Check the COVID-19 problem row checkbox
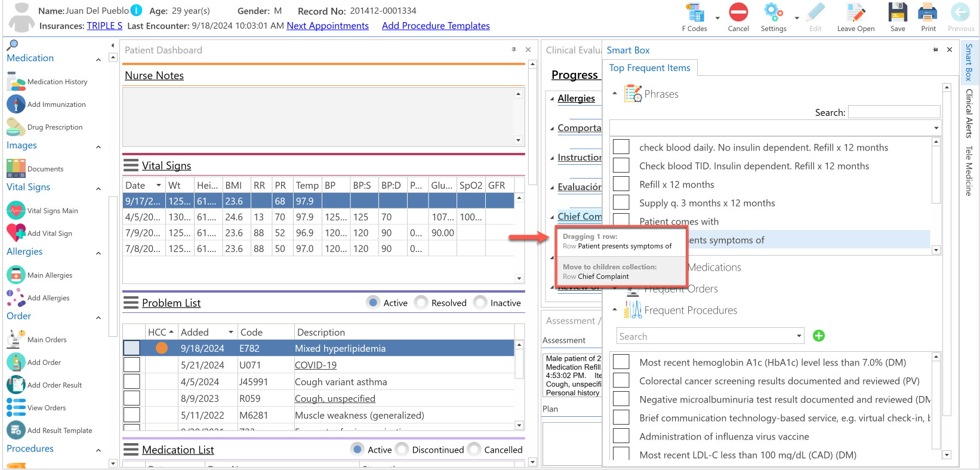 (x=131, y=365)
